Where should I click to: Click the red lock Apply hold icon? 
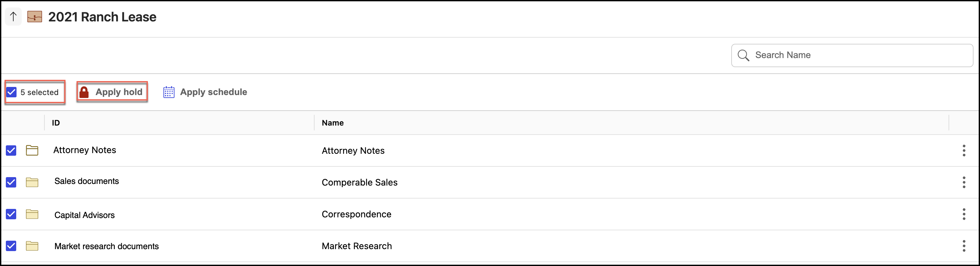pyautogui.click(x=84, y=92)
